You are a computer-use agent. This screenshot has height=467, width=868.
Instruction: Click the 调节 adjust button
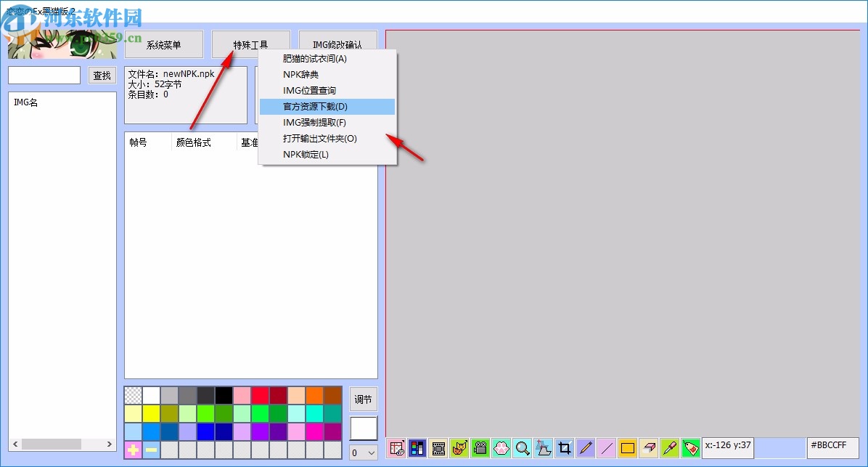tap(363, 399)
